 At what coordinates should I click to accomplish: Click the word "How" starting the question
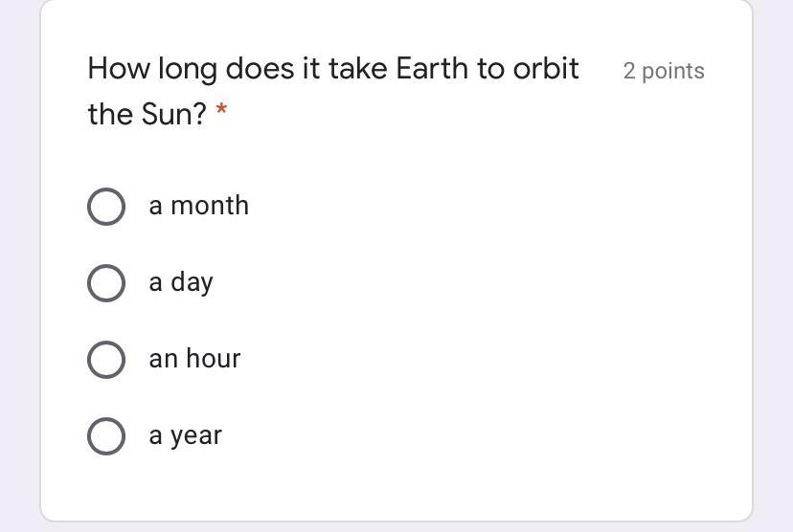pos(119,69)
